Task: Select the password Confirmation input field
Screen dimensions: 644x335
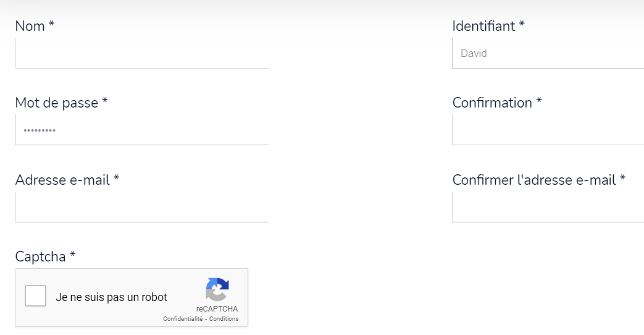Action: [x=548, y=130]
